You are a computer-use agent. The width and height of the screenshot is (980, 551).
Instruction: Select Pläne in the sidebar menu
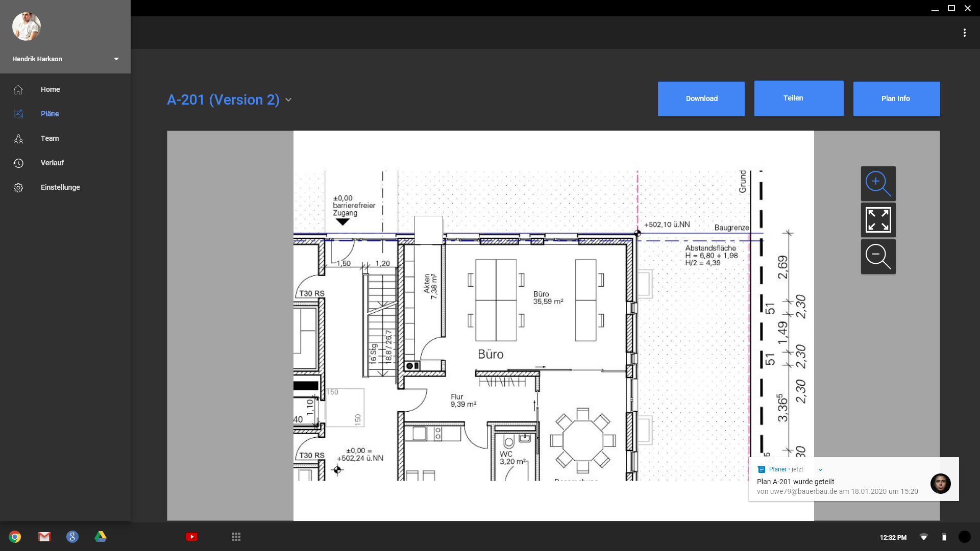pyautogui.click(x=50, y=114)
